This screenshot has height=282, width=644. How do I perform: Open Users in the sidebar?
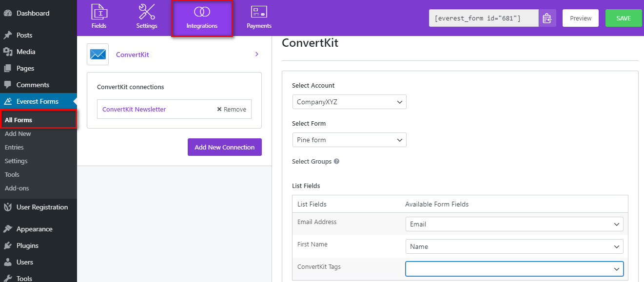pos(25,262)
